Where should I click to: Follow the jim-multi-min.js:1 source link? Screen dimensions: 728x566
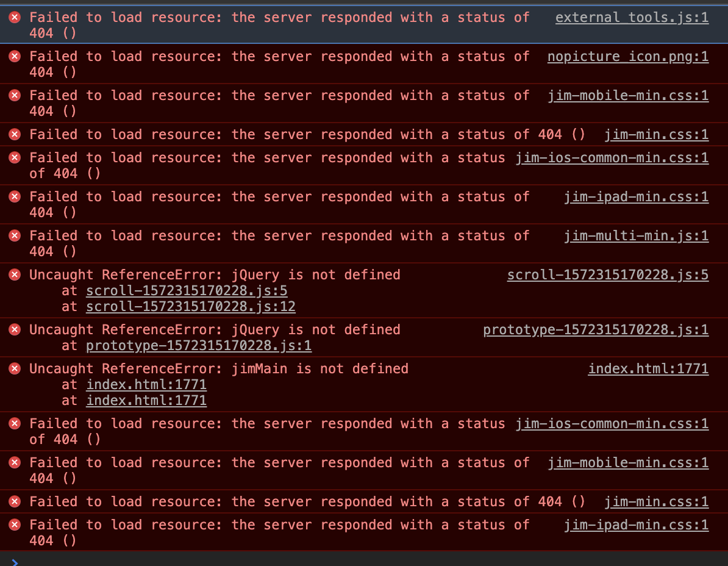[636, 236]
